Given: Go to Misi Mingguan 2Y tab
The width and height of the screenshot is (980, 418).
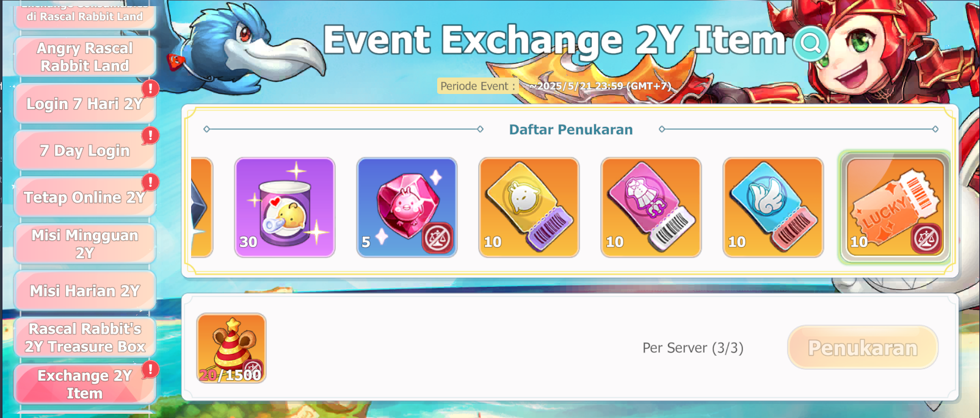Looking at the screenshot, I should (85, 244).
